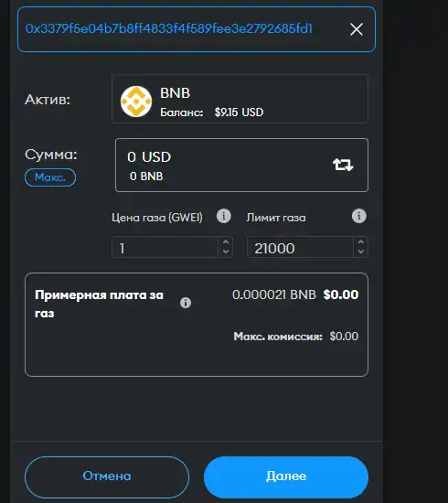Decrease gas limit with down arrow
Screen dimensions: 448x503
click(x=361, y=251)
